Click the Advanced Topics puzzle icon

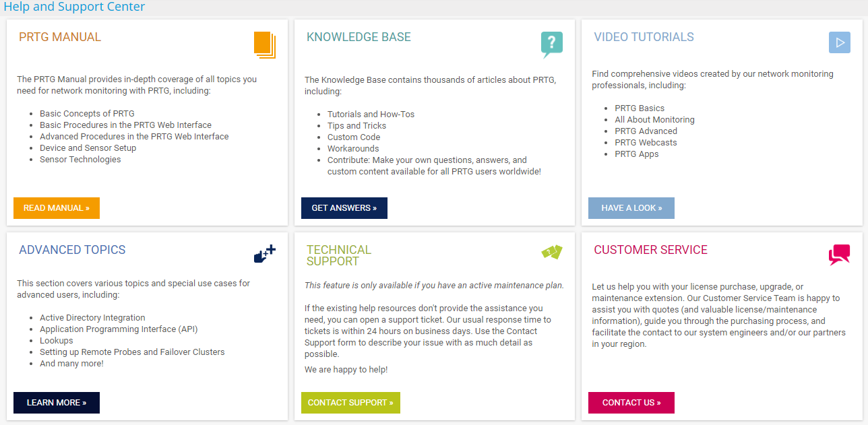click(265, 254)
